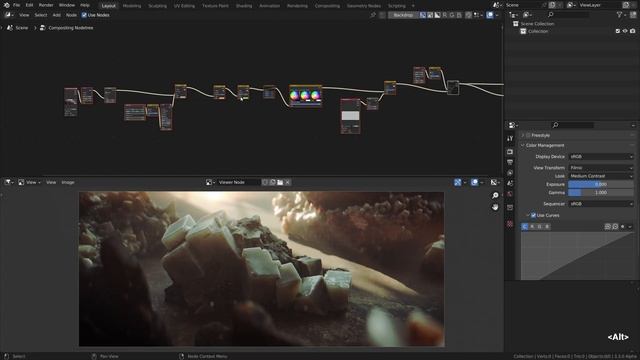Add a new workspace with plus icon
Viewport: 640px width, 360px height.
click(x=413, y=6)
